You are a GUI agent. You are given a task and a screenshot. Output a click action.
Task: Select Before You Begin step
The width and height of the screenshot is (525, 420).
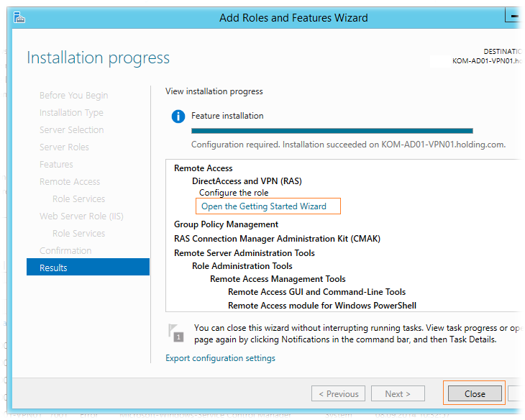[73, 96]
